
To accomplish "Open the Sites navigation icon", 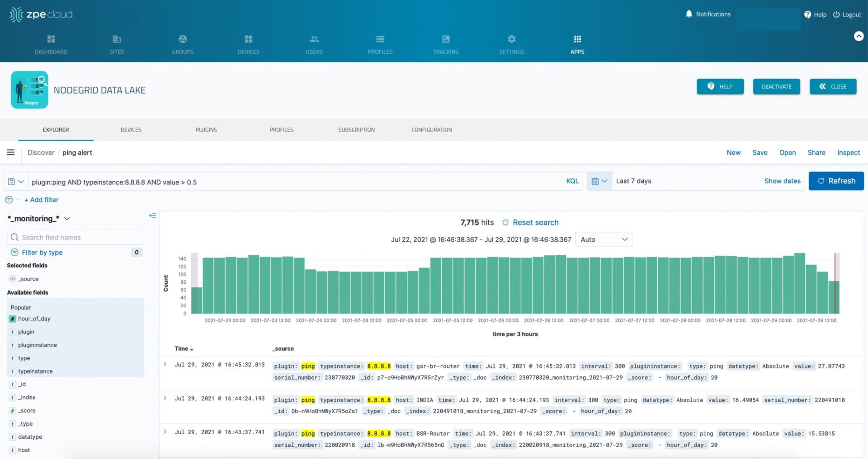I will (117, 39).
